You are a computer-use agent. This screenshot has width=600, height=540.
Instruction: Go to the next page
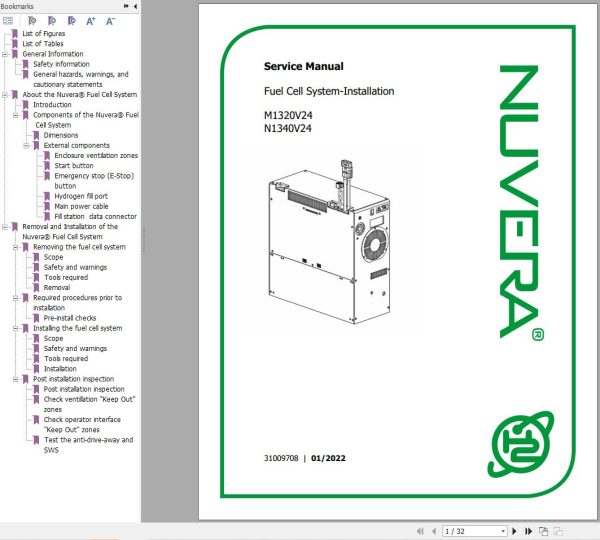coord(515,531)
